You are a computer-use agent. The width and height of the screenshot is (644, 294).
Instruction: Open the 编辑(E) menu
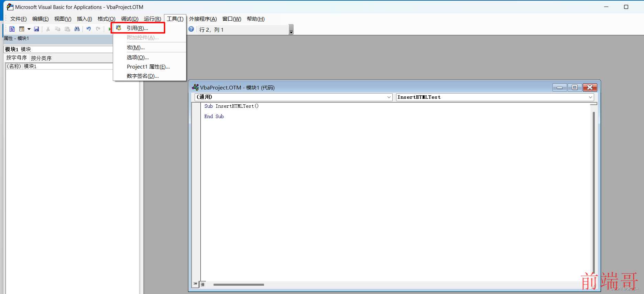[x=40, y=19]
